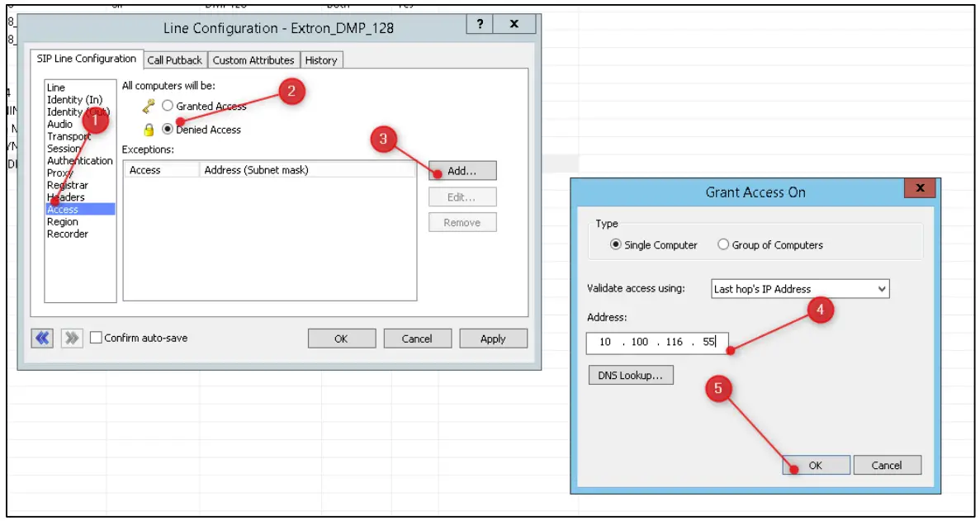Confirm Grant Access On with OK
The height and width of the screenshot is (521, 980).
click(816, 465)
